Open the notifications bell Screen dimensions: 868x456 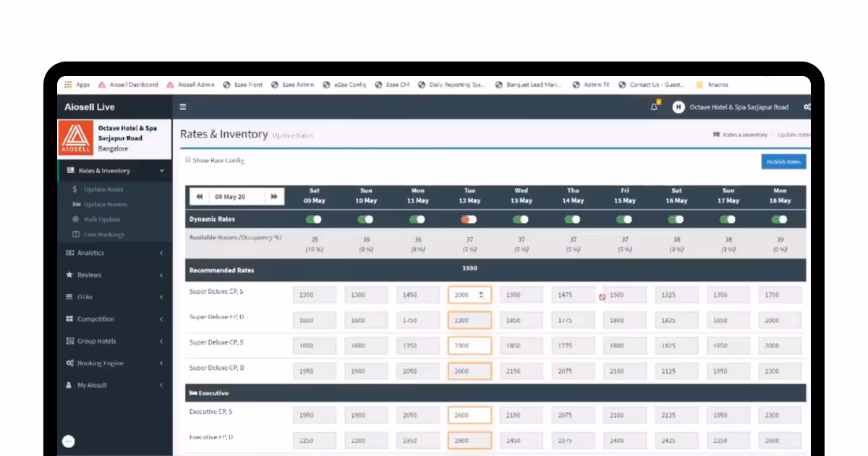(x=655, y=106)
